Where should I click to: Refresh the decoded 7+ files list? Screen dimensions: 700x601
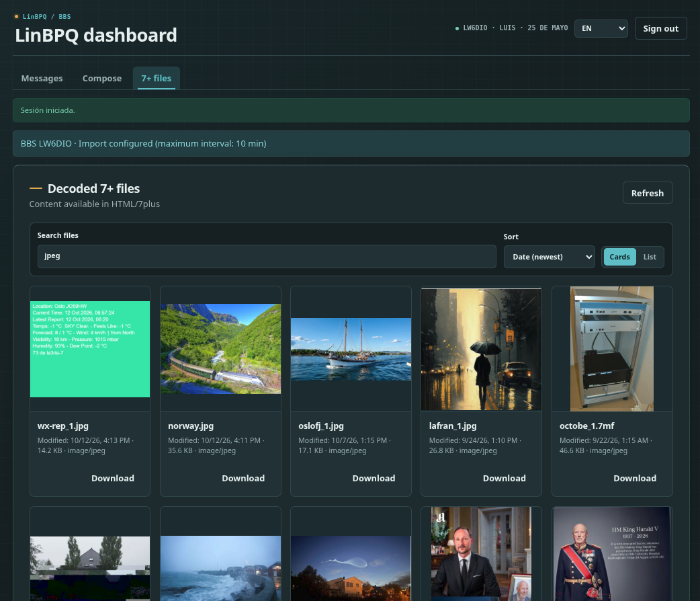pos(648,193)
